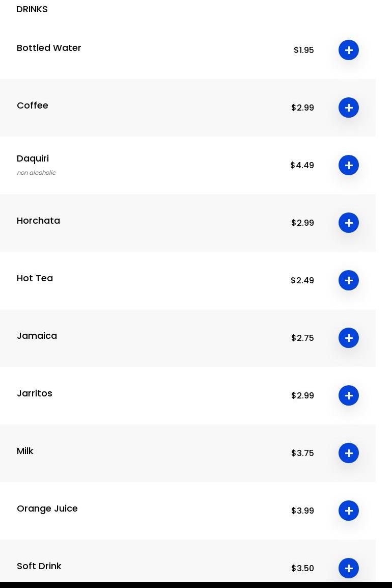Add Horchata to the cart
The width and height of the screenshot is (392, 588).
(349, 223)
